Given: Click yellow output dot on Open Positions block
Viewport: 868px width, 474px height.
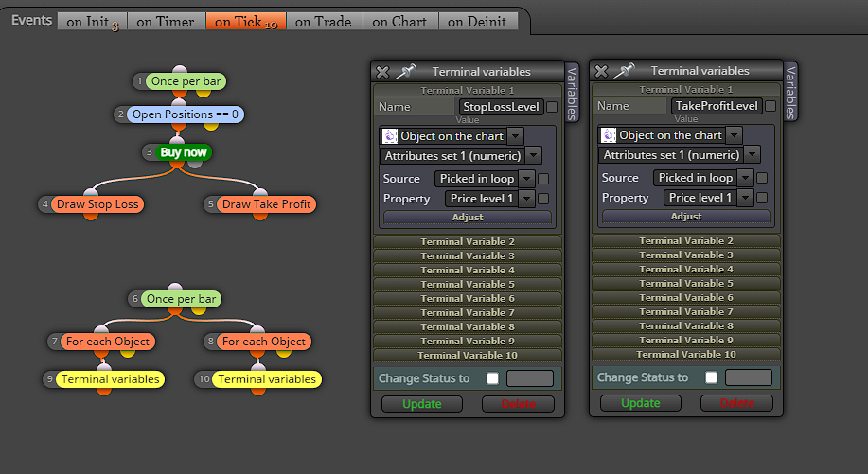Looking at the screenshot, I should (x=211, y=126).
